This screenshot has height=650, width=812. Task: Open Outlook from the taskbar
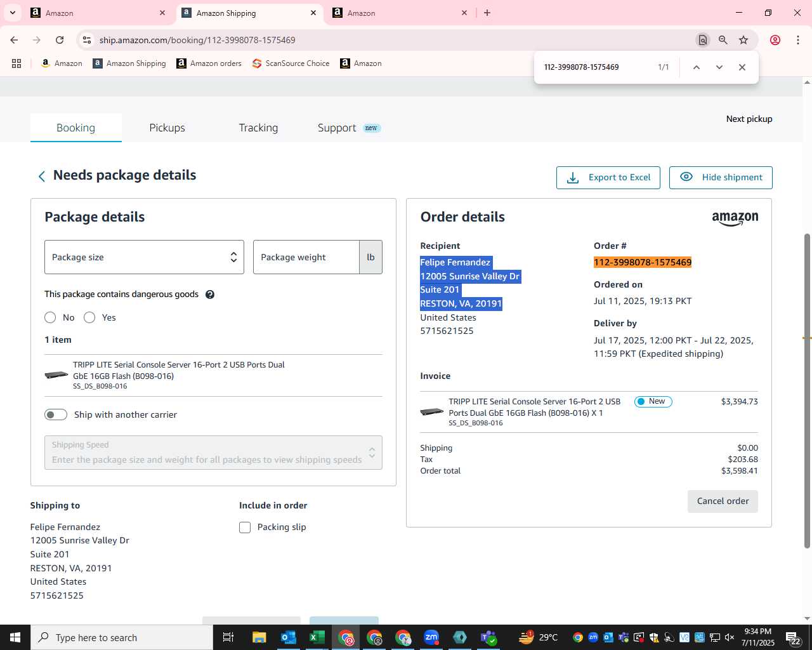coord(288,637)
